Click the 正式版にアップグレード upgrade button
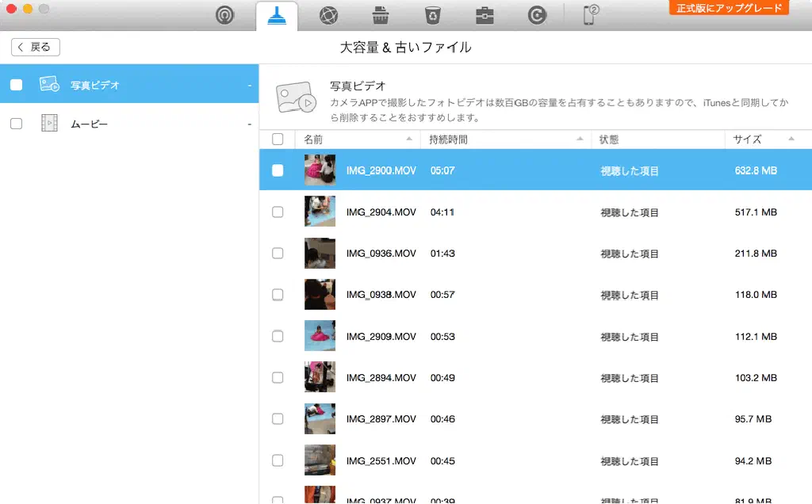The width and height of the screenshot is (812, 504). tap(729, 9)
